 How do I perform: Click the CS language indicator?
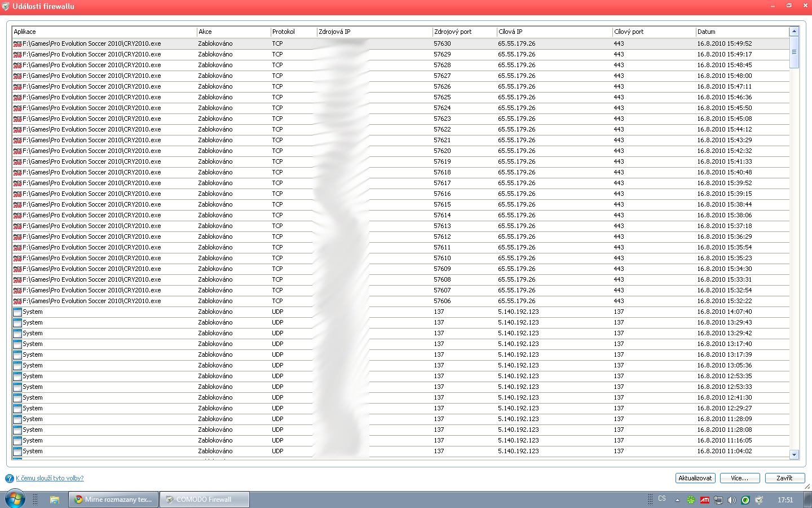(662, 499)
